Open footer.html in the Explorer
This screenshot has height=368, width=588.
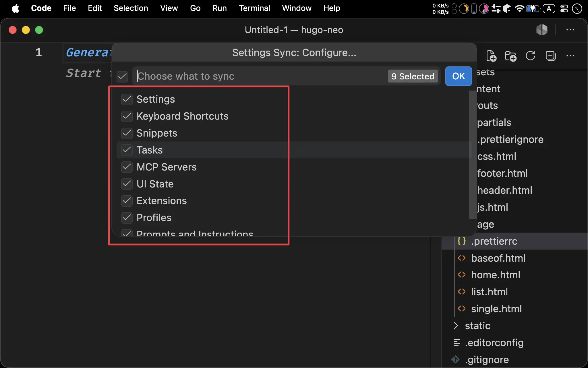[x=502, y=173]
